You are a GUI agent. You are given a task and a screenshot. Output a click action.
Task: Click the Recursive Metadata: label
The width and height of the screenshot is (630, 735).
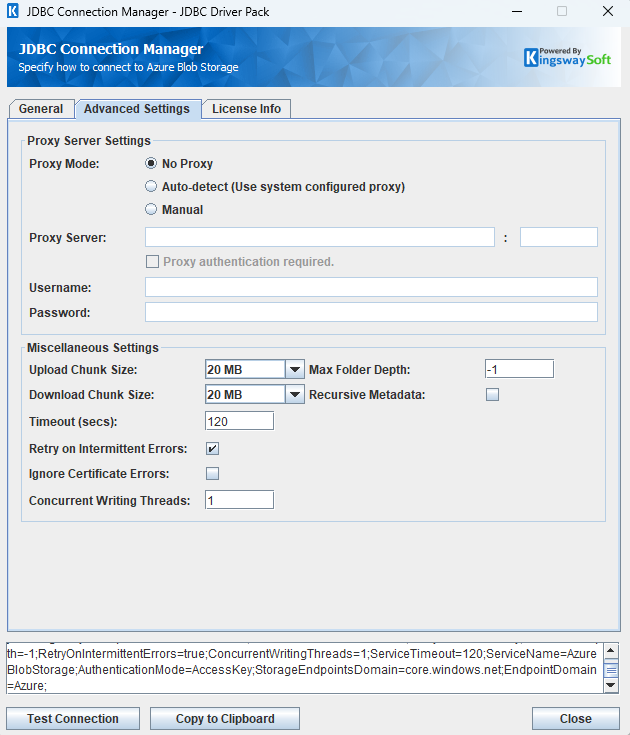point(367,395)
